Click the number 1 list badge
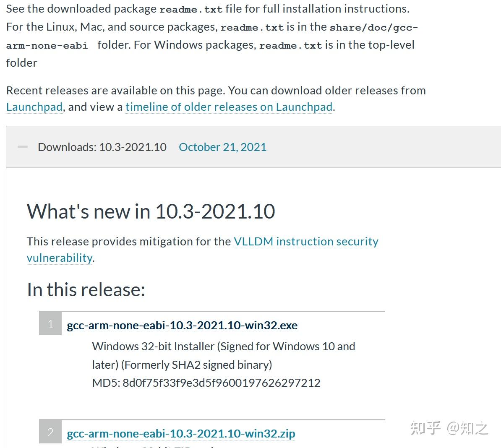Viewport: 501px width, 448px height. tap(50, 324)
